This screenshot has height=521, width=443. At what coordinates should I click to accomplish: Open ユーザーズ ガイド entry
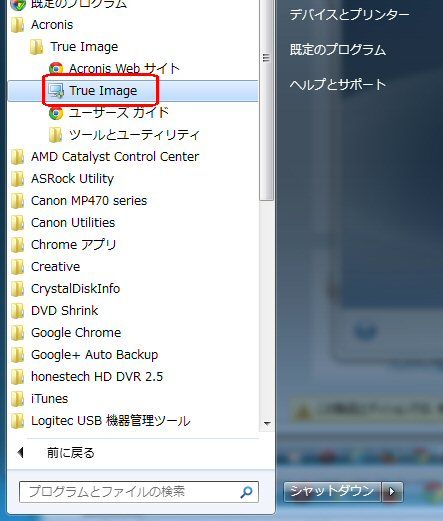[x=119, y=113]
